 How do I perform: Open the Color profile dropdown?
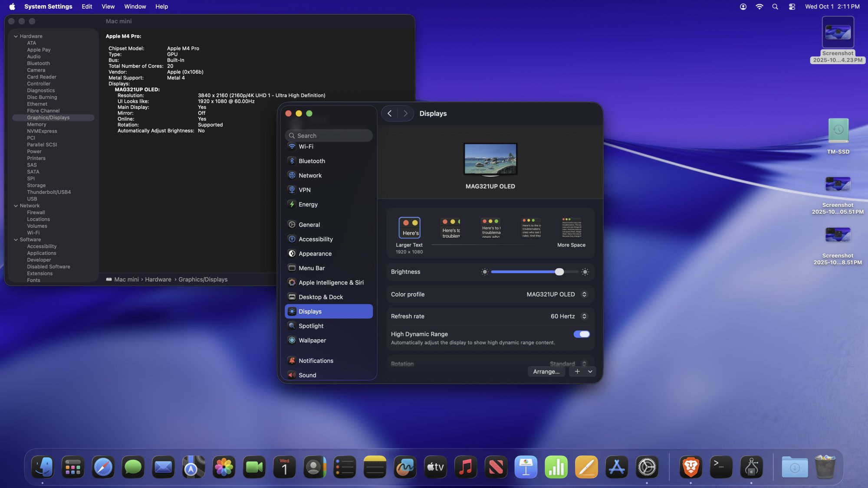point(584,294)
